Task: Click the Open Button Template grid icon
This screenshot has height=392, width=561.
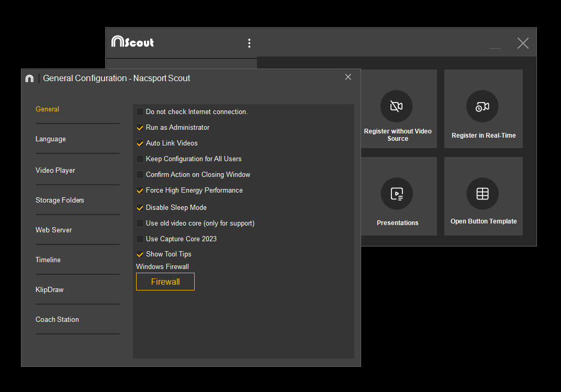Action: tap(483, 194)
